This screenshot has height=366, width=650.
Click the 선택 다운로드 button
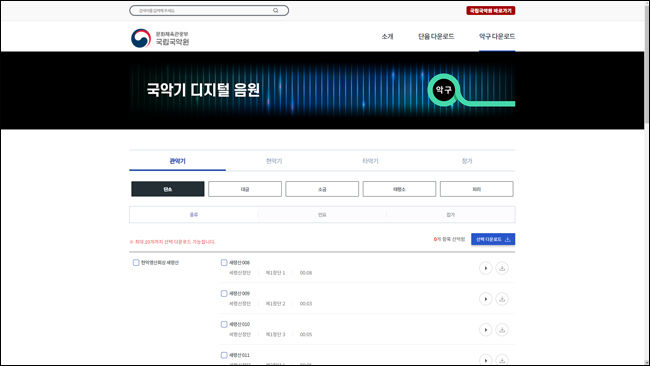coord(493,239)
